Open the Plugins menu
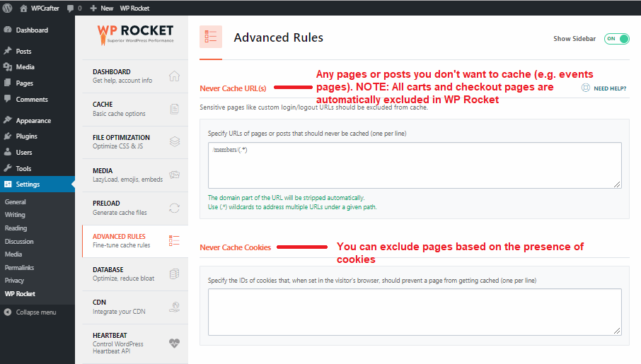The height and width of the screenshot is (364, 641). pos(37,136)
